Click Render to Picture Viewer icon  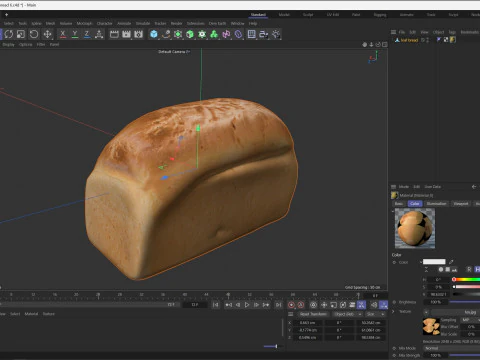coord(126,34)
